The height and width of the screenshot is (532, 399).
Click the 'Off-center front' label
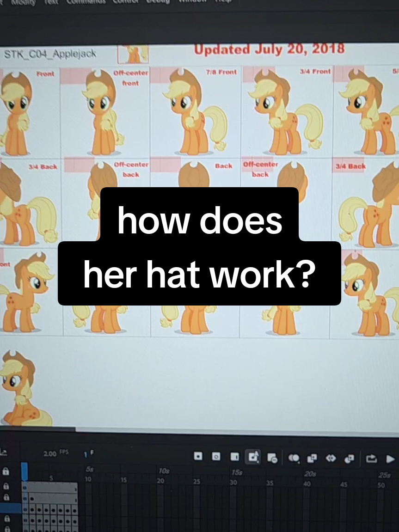point(131,78)
